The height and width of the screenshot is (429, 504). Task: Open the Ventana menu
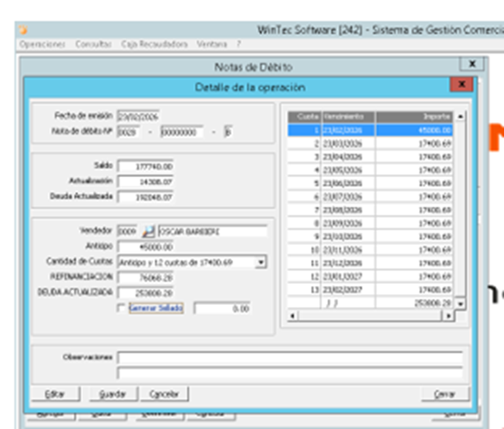click(x=212, y=44)
